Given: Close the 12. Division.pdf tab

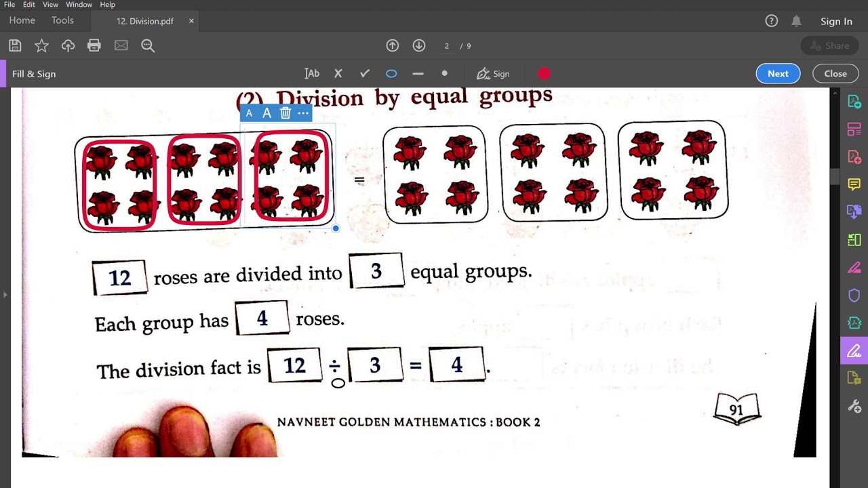Looking at the screenshot, I should (x=191, y=21).
